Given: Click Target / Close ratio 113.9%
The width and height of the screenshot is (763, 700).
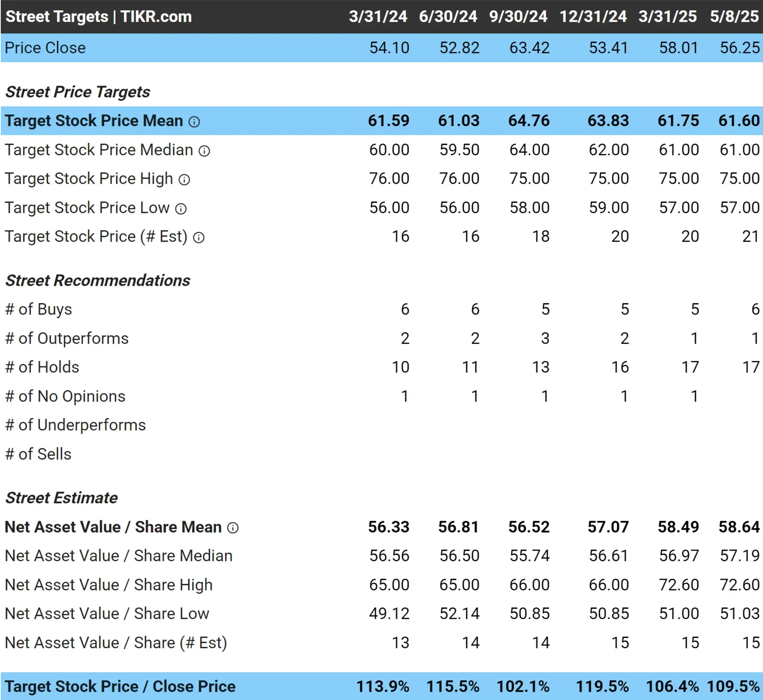Looking at the screenshot, I should [383, 687].
